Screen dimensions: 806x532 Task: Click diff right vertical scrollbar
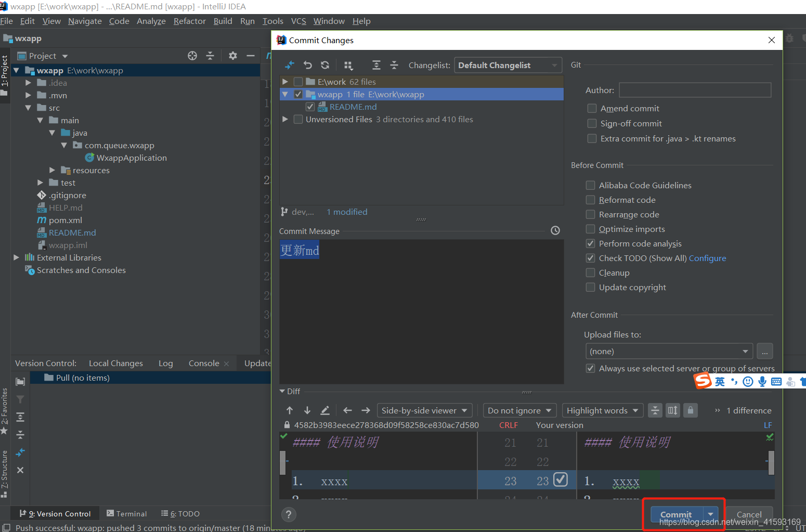click(x=771, y=463)
